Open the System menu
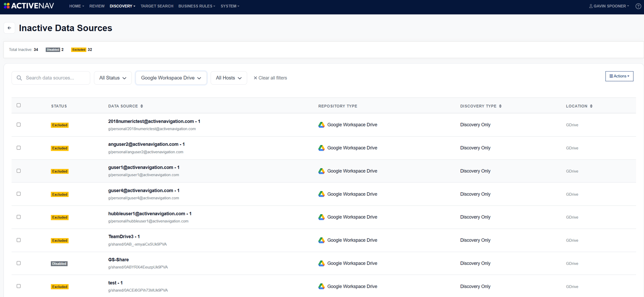This screenshot has width=644, height=297. [230, 6]
